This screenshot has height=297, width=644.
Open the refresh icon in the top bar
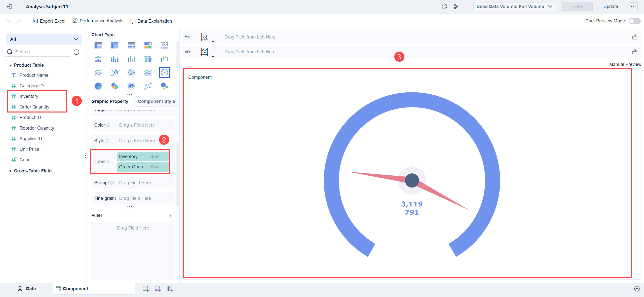click(444, 7)
